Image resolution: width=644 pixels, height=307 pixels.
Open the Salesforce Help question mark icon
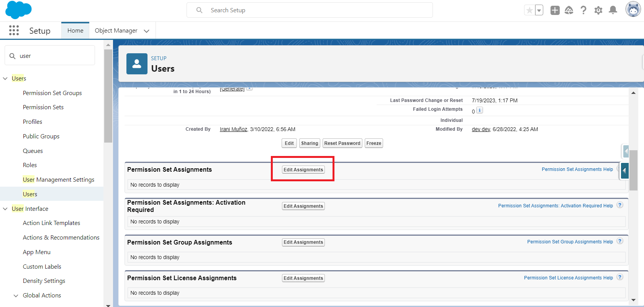(583, 10)
